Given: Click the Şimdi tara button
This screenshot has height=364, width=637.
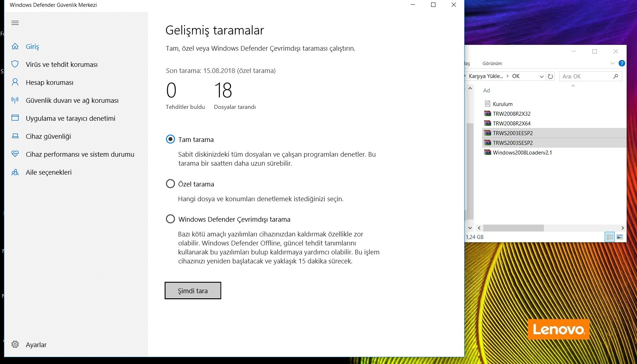Looking at the screenshot, I should point(193,290).
